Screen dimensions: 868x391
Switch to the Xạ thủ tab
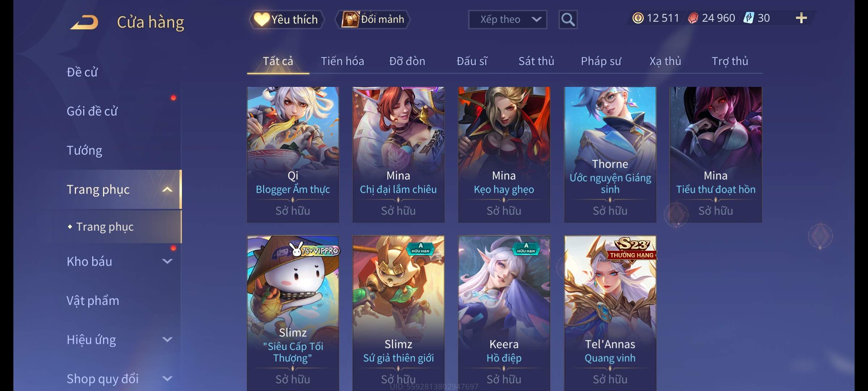(665, 61)
